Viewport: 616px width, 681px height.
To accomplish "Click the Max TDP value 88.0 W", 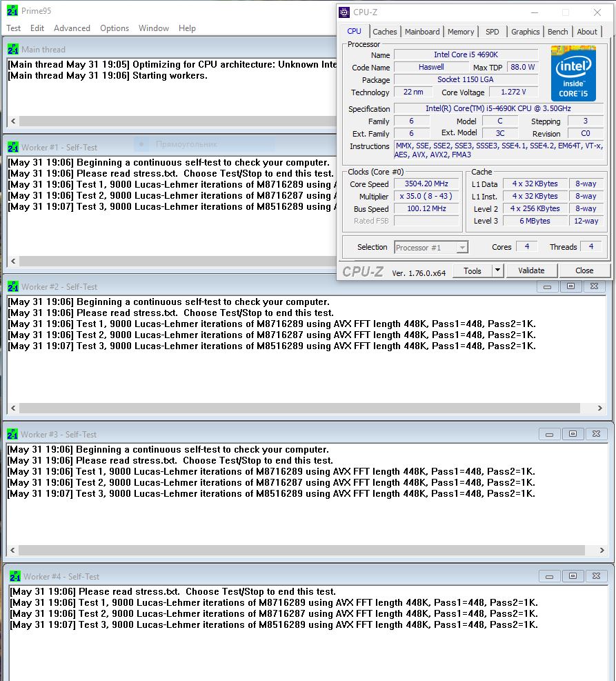I will pyautogui.click(x=523, y=68).
